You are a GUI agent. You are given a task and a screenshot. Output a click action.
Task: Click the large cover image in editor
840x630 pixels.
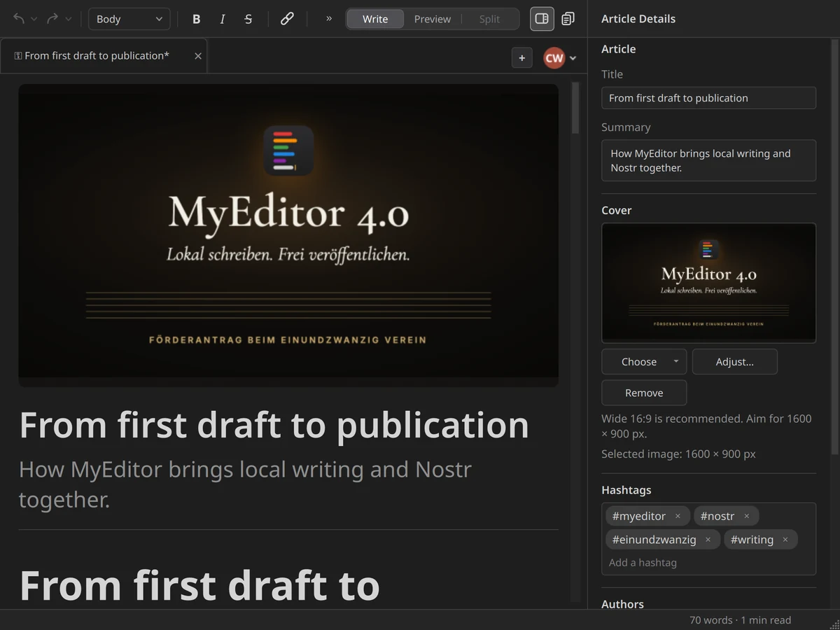(288, 235)
